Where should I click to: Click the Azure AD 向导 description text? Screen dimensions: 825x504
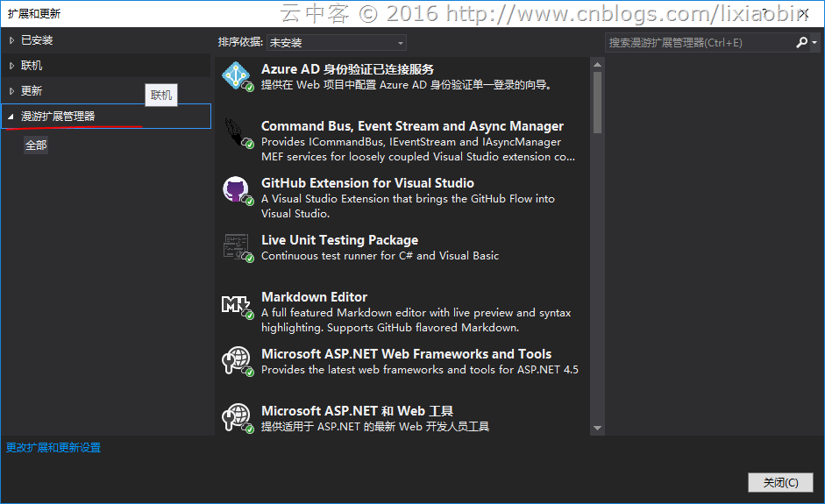(406, 85)
